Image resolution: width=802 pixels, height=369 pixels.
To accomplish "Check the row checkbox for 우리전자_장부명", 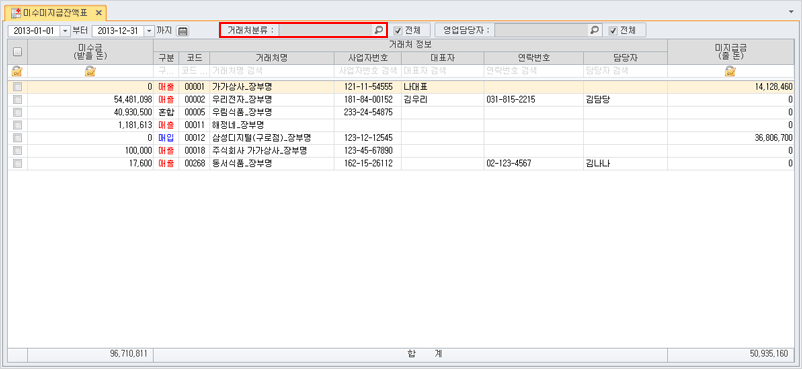I will tap(17, 100).
